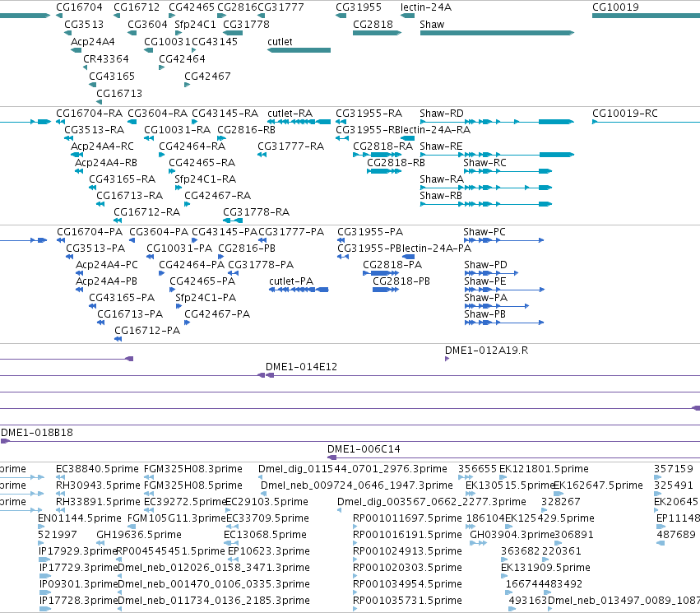
Task: Click the Shaw-PB CDS glyph
Action: (504, 323)
